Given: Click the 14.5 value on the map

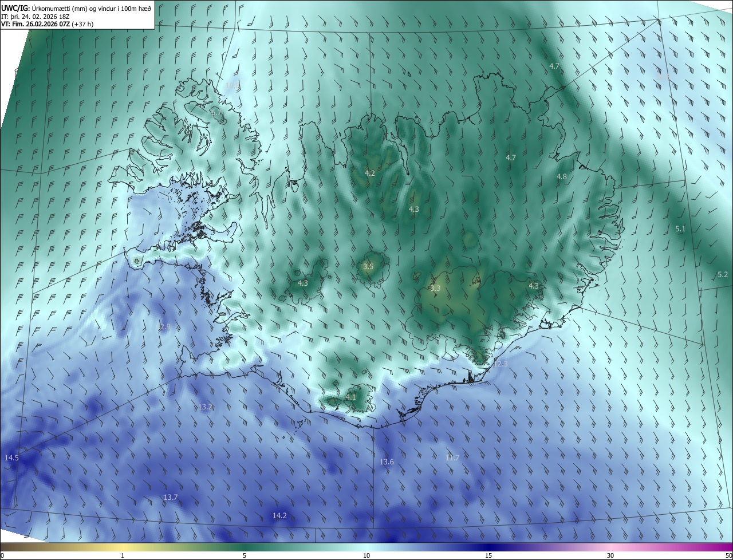Looking at the screenshot, I should [x=11, y=458].
